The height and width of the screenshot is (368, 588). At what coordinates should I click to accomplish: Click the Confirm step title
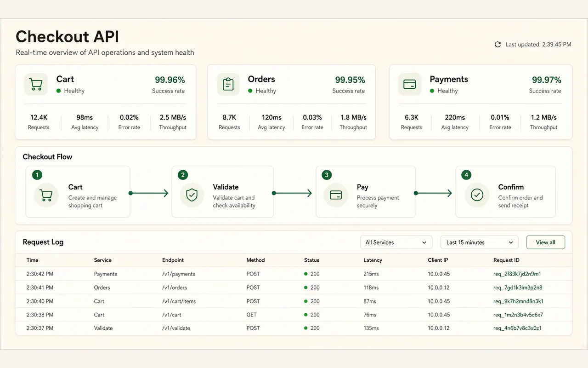click(511, 187)
